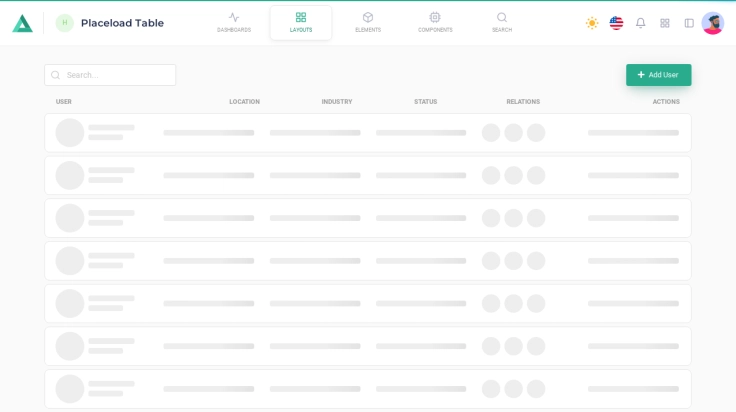Open the Dashboards navigation tab

(234, 22)
